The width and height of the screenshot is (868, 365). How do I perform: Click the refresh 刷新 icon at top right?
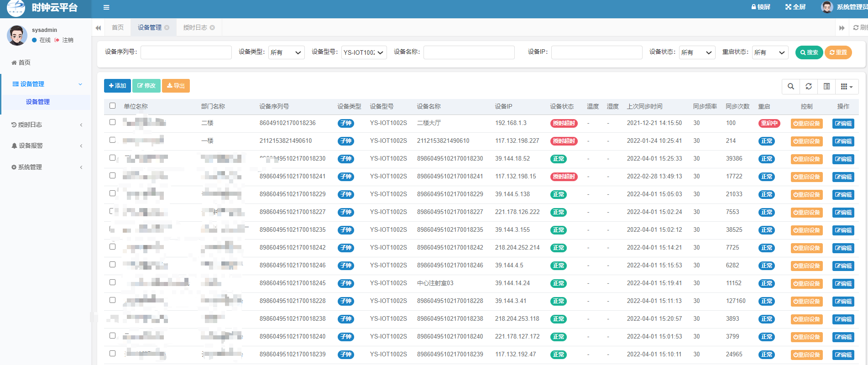pos(860,27)
